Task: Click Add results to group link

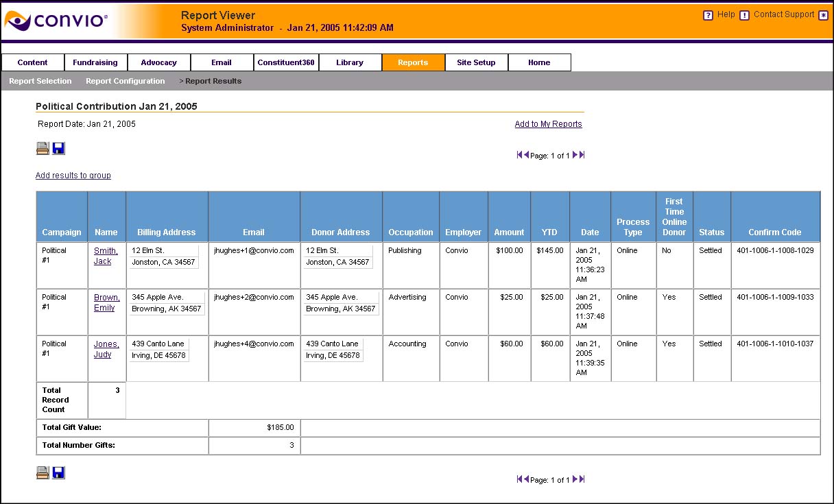Action: pyautogui.click(x=73, y=176)
